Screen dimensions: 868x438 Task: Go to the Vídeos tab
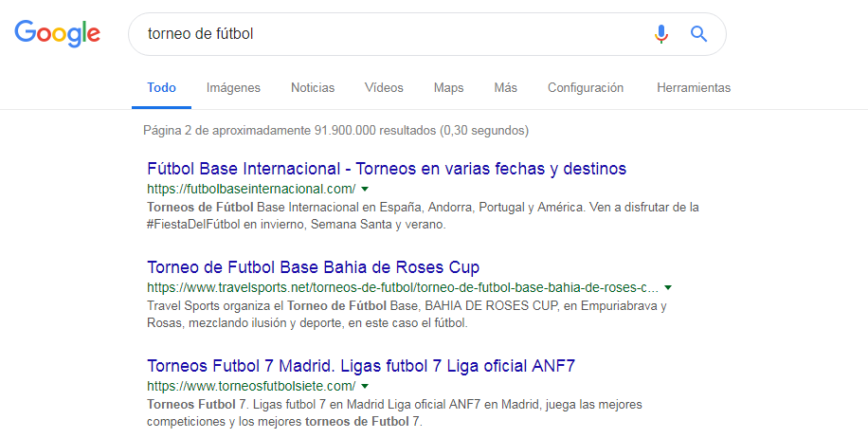(384, 87)
